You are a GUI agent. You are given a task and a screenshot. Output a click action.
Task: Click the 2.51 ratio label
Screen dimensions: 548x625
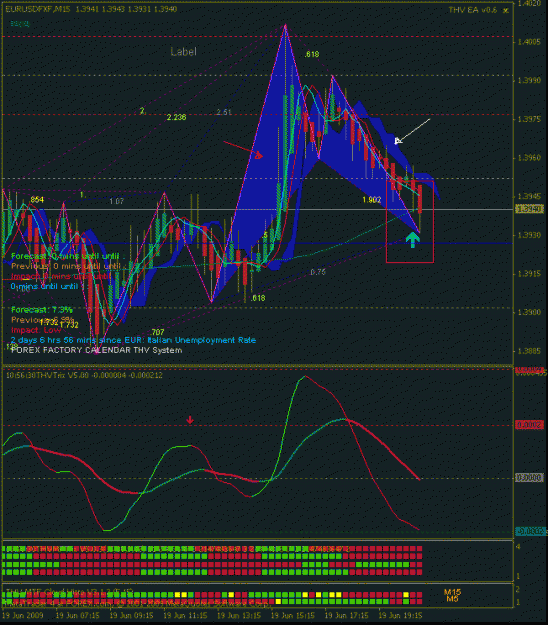coord(224,112)
